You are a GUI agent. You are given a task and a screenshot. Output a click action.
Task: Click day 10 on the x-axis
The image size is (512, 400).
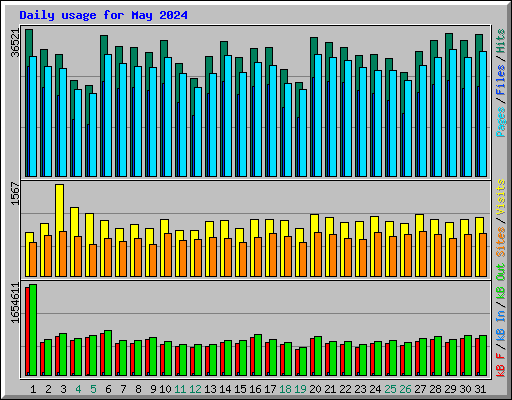165,389
